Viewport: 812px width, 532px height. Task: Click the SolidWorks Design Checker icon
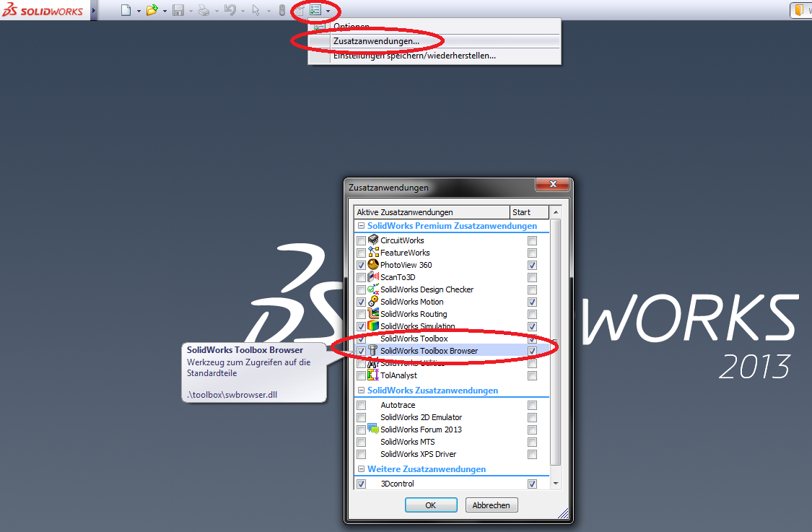coord(373,289)
